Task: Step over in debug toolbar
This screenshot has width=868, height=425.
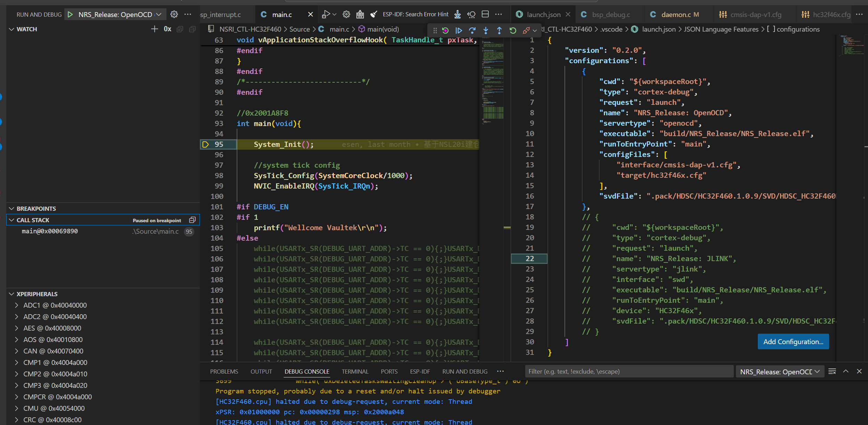Action: point(472,31)
